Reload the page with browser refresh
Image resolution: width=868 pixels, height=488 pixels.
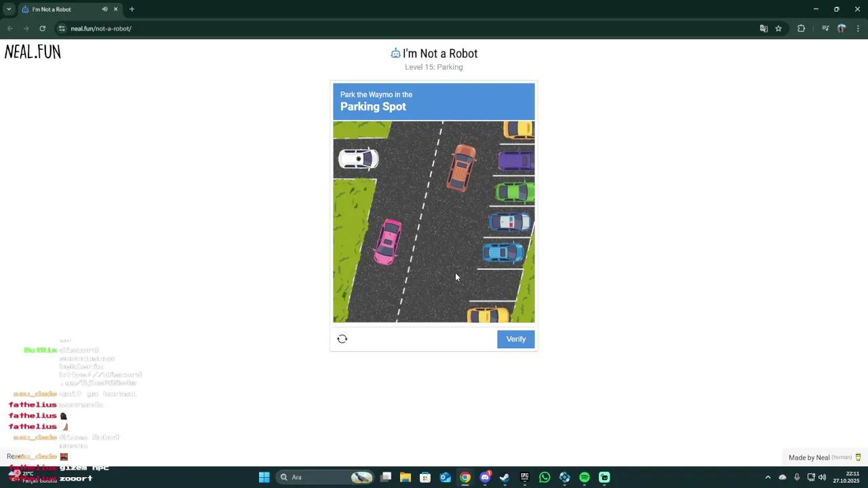[42, 28]
